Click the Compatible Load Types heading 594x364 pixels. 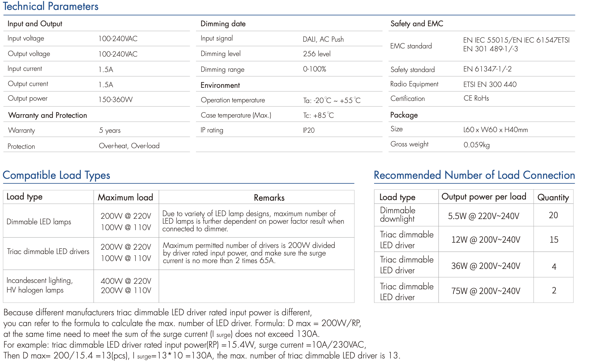pyautogui.click(x=56, y=175)
